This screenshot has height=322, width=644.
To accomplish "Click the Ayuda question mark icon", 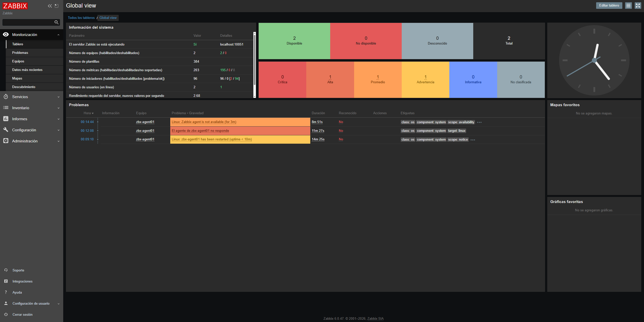I will point(6,292).
